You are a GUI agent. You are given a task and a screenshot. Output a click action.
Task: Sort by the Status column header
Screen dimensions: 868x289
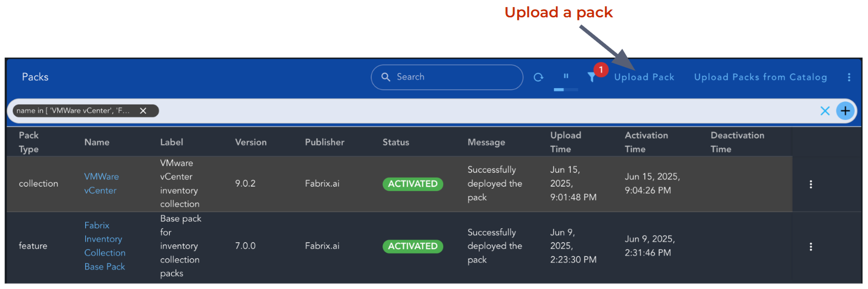coord(396,143)
